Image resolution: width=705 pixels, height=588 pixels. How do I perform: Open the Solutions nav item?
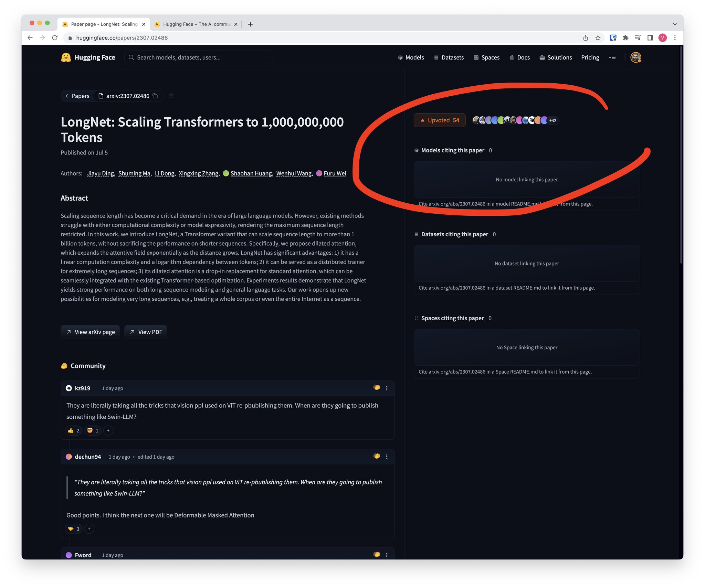coord(556,57)
